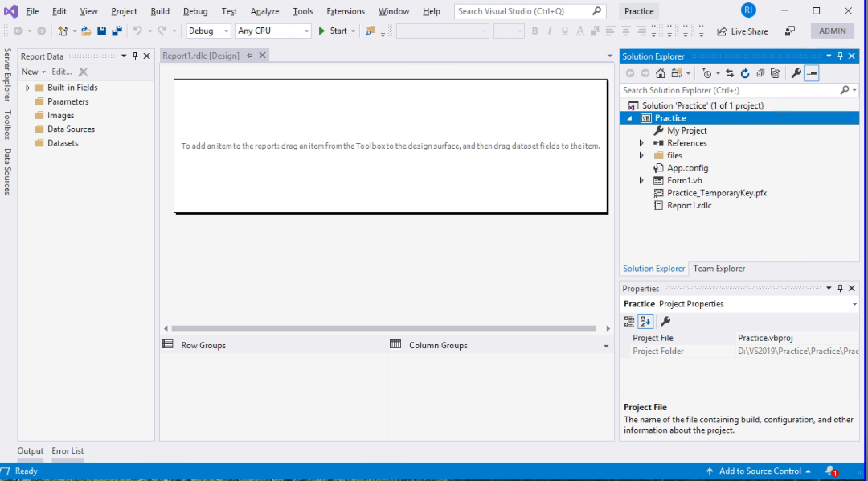Pin the Report Data panel
The height and width of the screenshot is (481, 868).
(137, 55)
